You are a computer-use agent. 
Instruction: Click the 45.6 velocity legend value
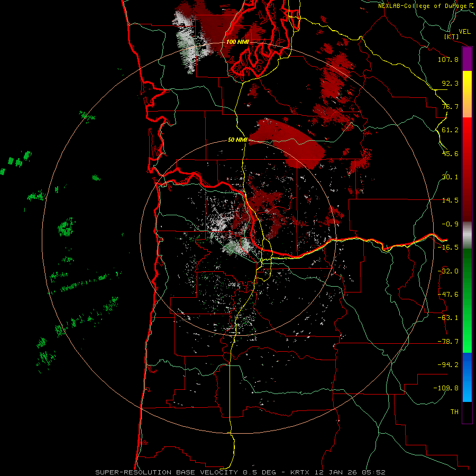[x=450, y=153]
